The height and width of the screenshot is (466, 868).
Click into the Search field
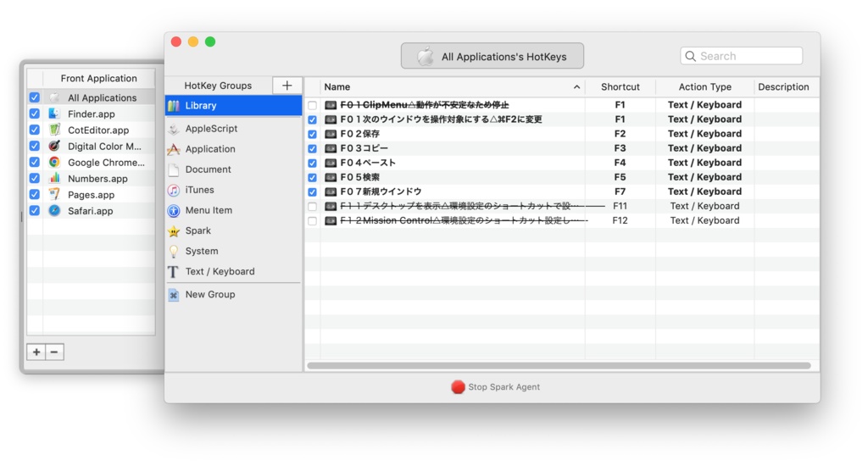[x=741, y=56]
